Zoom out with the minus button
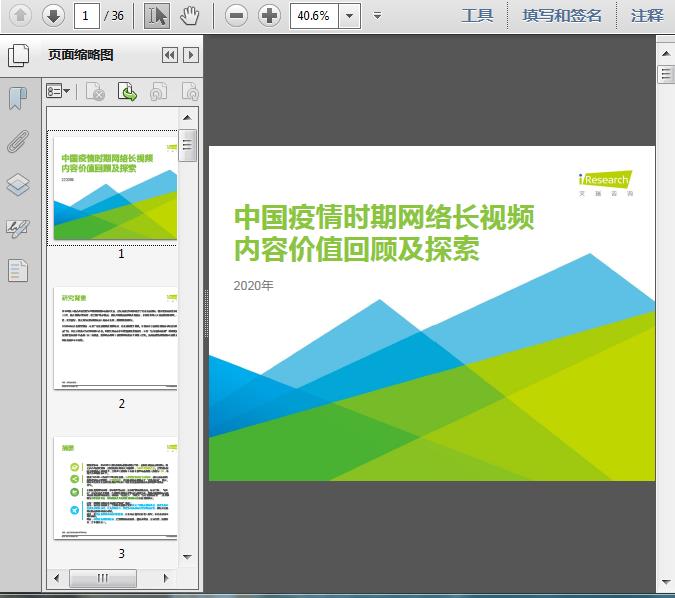Viewport: 675px width, 598px height. (x=236, y=15)
